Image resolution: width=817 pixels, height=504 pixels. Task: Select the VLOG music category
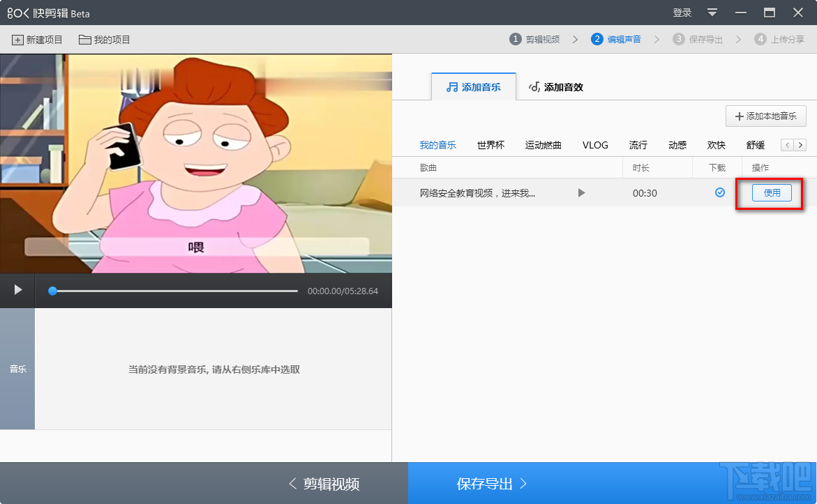(x=595, y=145)
